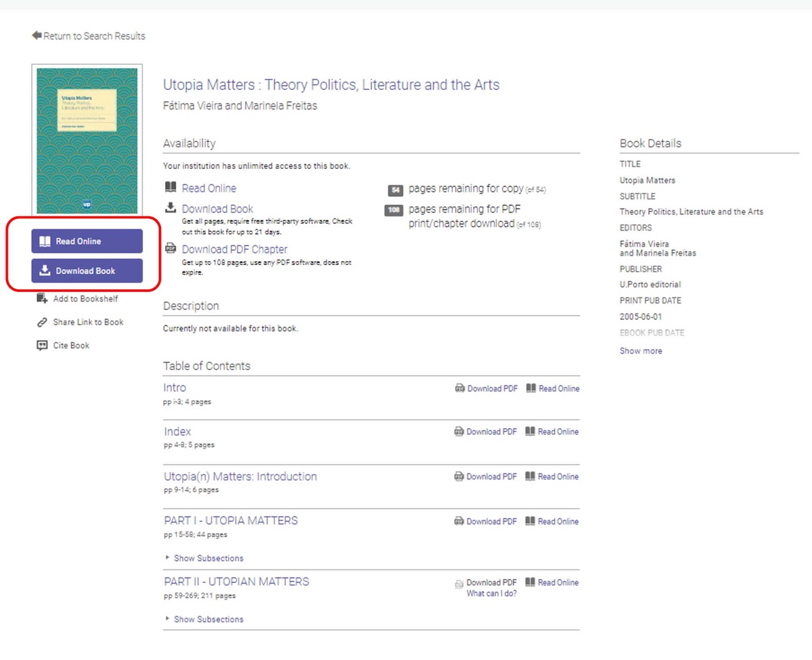Click Download PDF for PART I chapter
Image resolution: width=812 pixels, height=660 pixels.
click(x=492, y=521)
